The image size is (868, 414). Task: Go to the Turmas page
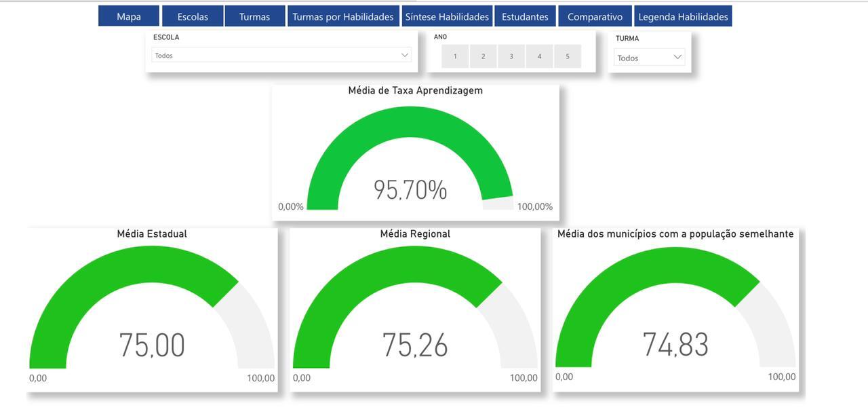[254, 16]
